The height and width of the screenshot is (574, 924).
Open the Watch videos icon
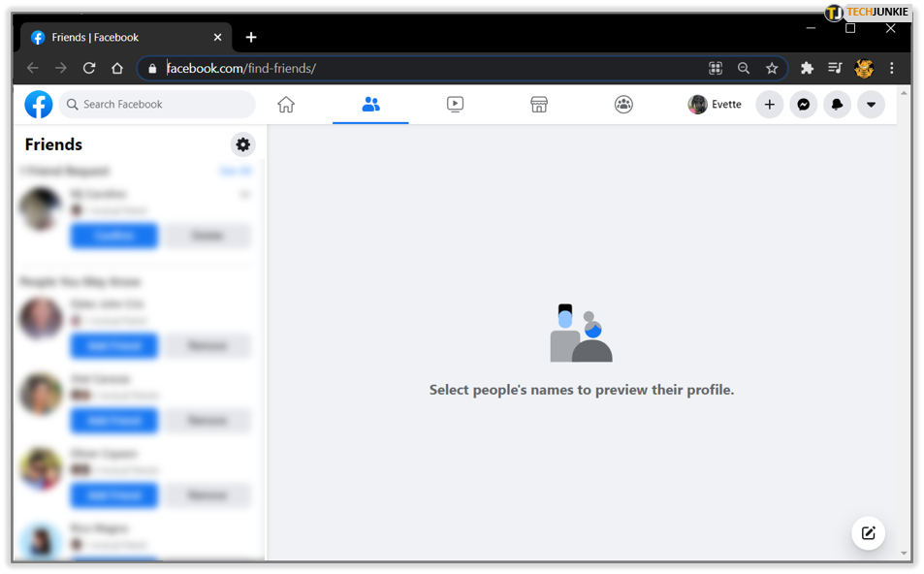pyautogui.click(x=454, y=104)
